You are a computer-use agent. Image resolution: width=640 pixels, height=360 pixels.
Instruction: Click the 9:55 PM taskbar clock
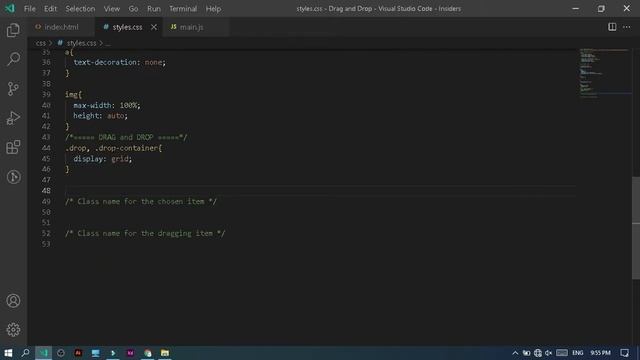click(600, 353)
